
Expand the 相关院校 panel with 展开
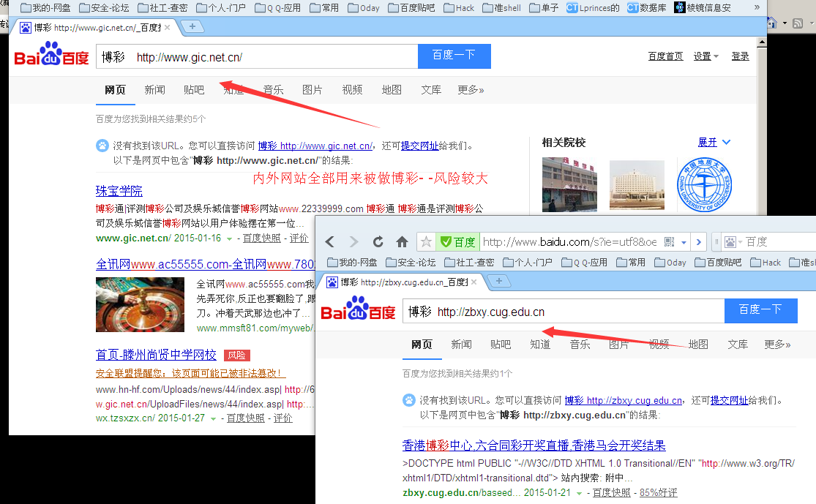point(714,142)
